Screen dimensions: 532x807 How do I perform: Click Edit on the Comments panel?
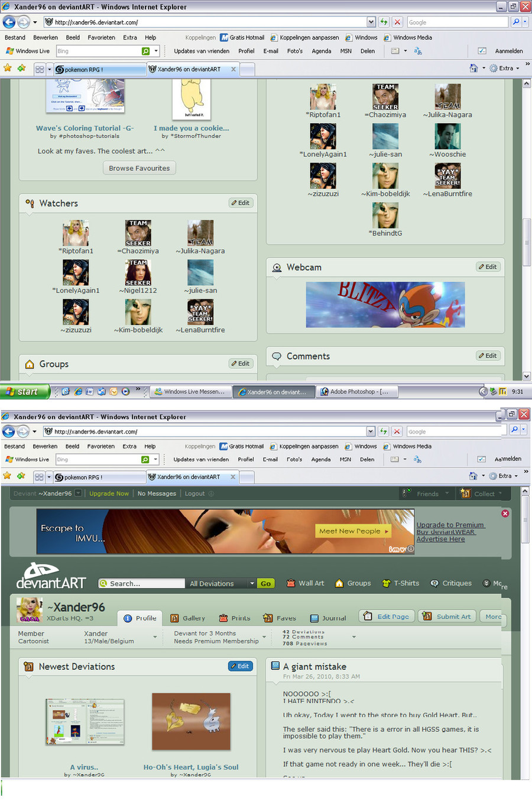[488, 356]
